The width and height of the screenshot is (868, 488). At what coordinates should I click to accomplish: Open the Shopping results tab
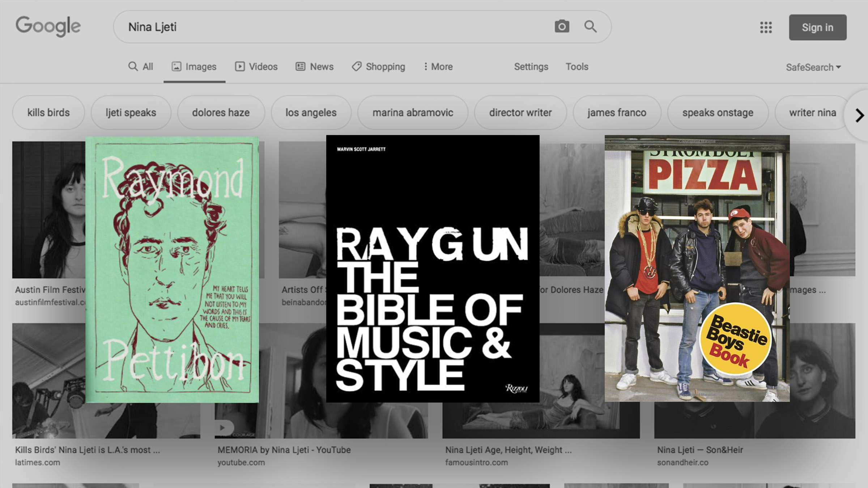point(378,67)
